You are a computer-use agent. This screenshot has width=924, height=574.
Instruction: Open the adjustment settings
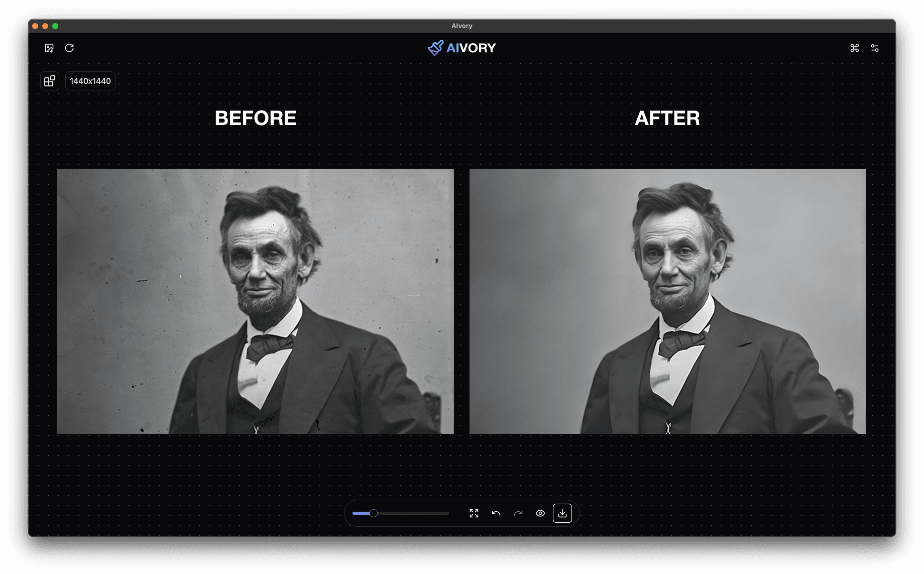875,48
